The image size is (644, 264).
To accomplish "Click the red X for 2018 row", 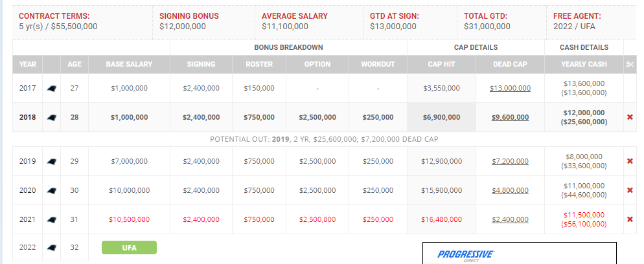I will click(x=630, y=117).
